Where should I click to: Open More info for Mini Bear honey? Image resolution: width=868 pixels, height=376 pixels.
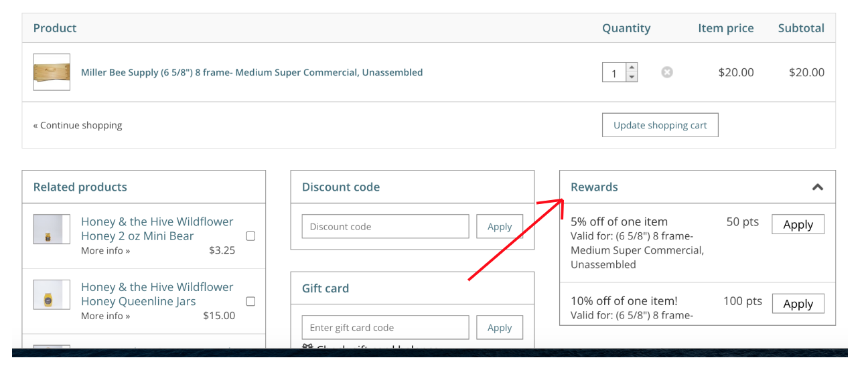pyautogui.click(x=106, y=251)
